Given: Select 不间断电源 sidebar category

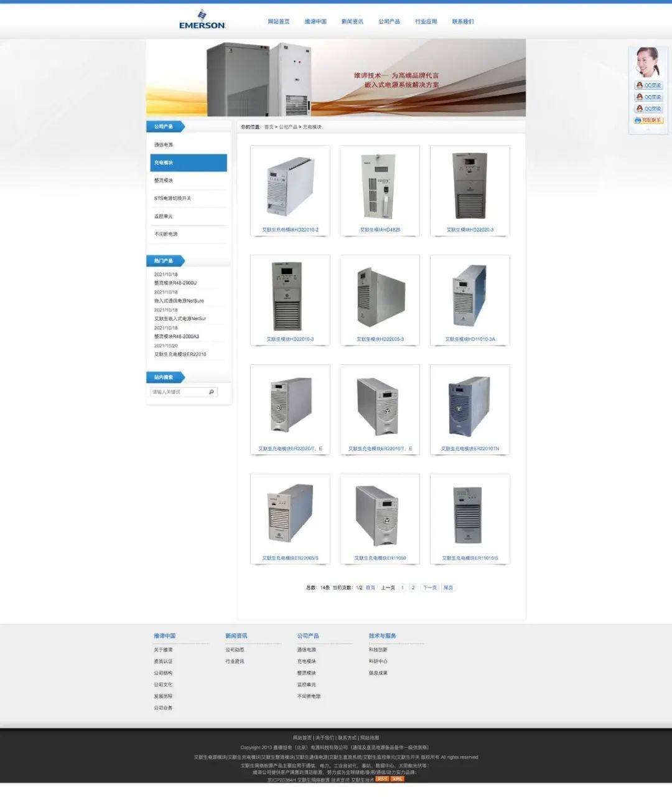Looking at the screenshot, I should (166, 234).
